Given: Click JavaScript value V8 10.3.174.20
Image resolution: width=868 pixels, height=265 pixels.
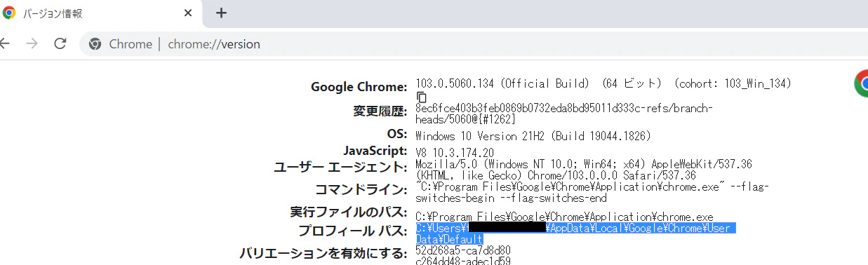Looking at the screenshot, I should coord(455,152).
